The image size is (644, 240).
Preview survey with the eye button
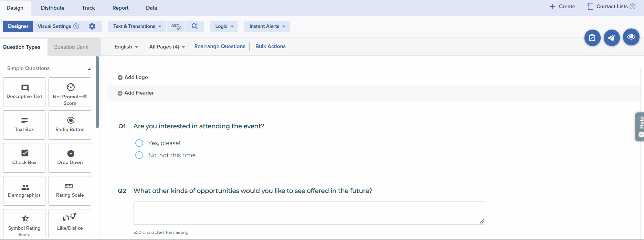point(631,37)
